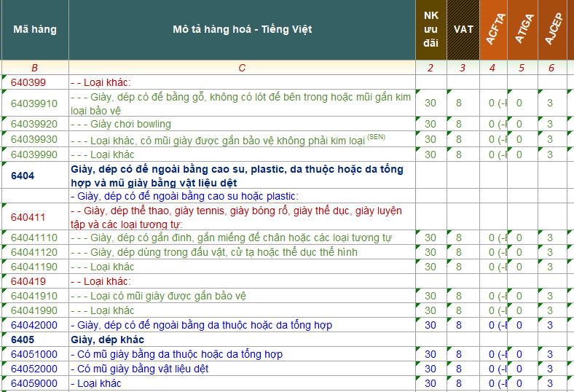Screen dimensions: 574x392
Task: Select the 'Mô tả hàng hoá - Tiếng Việt' header
Action: coord(242,30)
